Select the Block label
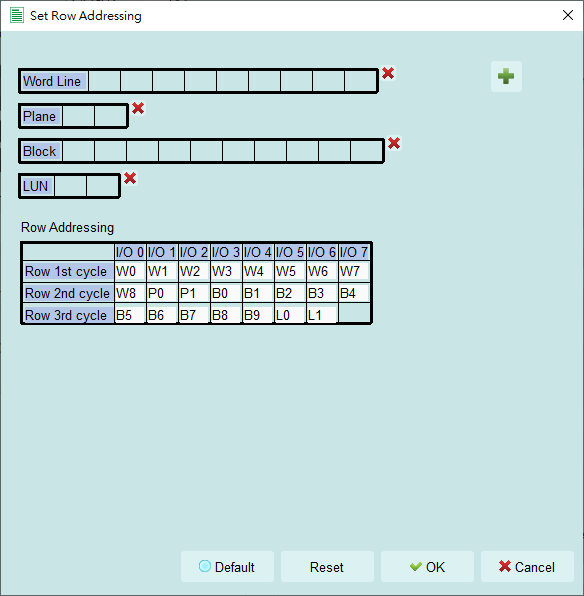 [41, 151]
